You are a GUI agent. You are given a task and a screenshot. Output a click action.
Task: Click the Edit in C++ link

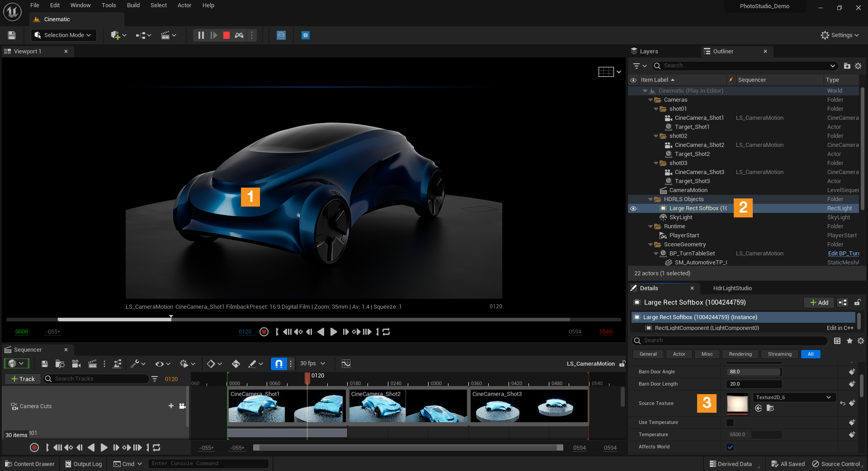point(840,328)
